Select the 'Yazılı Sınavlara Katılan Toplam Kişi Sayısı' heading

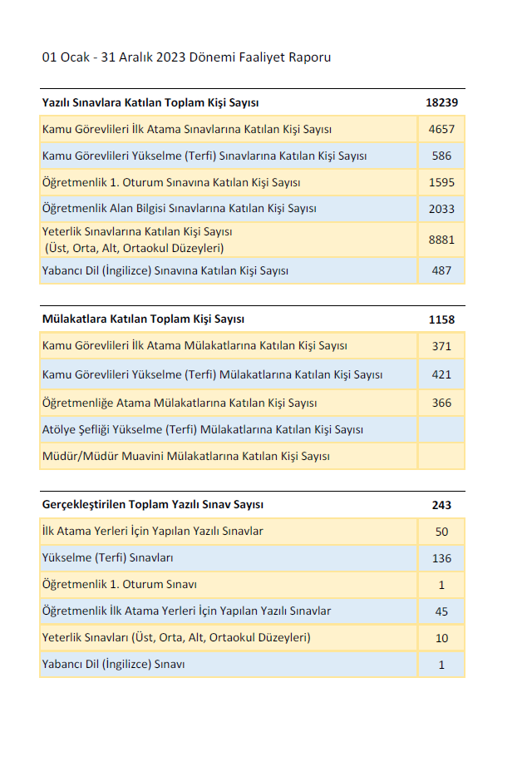150,102
